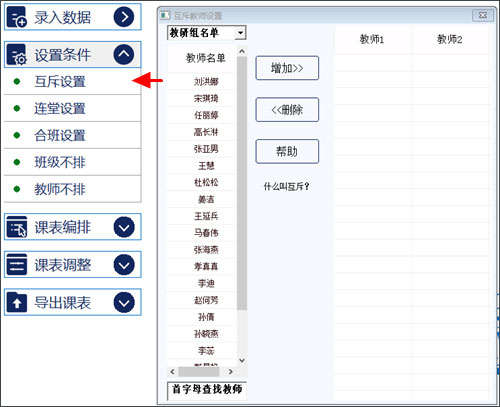500x407 pixels.
Task: Expand 课表编排 section chevron
Action: [124, 227]
